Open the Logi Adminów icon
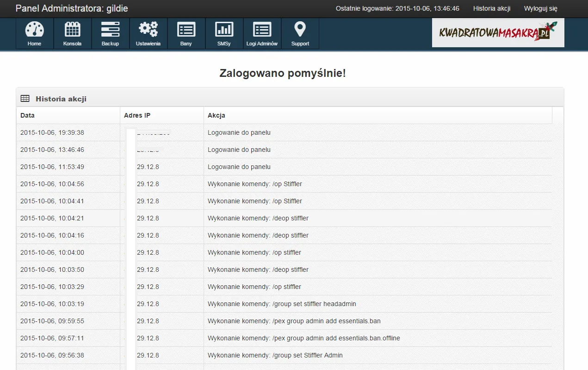 pyautogui.click(x=262, y=33)
